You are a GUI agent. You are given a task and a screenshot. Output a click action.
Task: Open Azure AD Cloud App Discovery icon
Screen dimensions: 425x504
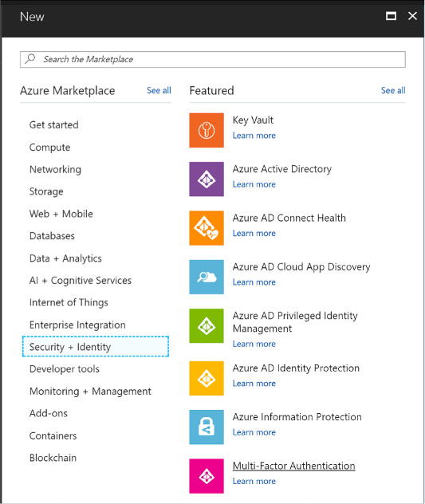pyautogui.click(x=207, y=277)
